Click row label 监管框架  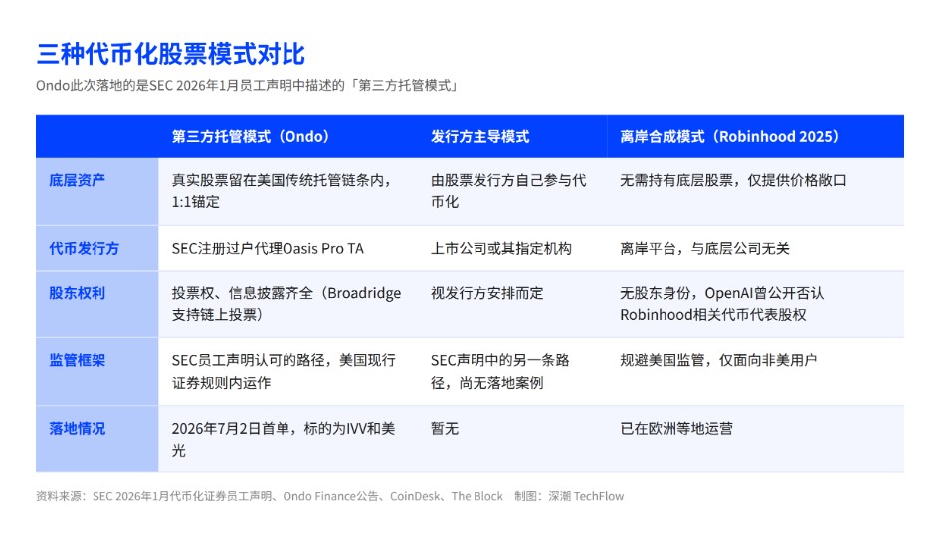tap(78, 360)
